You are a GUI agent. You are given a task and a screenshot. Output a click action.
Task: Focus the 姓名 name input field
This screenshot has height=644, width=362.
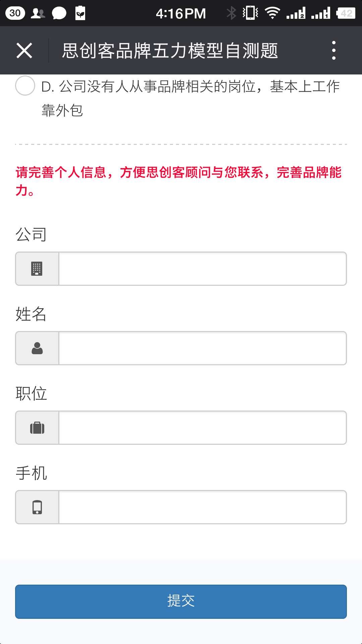point(202,348)
